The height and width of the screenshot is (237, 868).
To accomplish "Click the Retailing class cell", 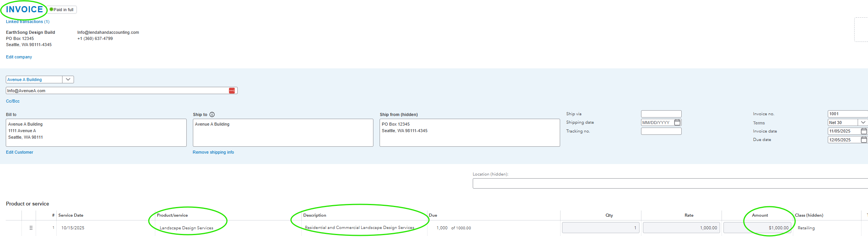I will 806,228.
